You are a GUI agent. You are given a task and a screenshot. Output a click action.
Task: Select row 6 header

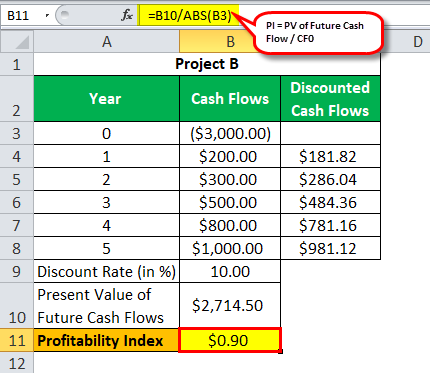coord(17,202)
